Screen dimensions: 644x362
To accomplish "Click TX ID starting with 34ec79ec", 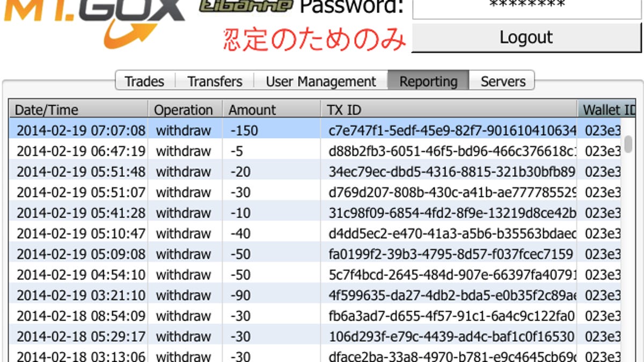I will coord(451,172).
